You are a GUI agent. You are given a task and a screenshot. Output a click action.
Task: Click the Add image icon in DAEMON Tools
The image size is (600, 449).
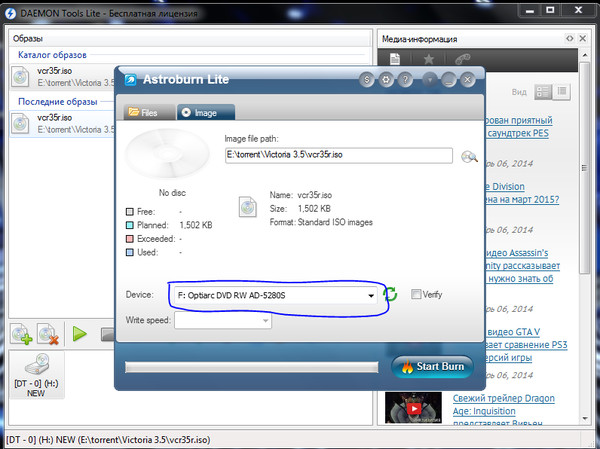tap(21, 335)
